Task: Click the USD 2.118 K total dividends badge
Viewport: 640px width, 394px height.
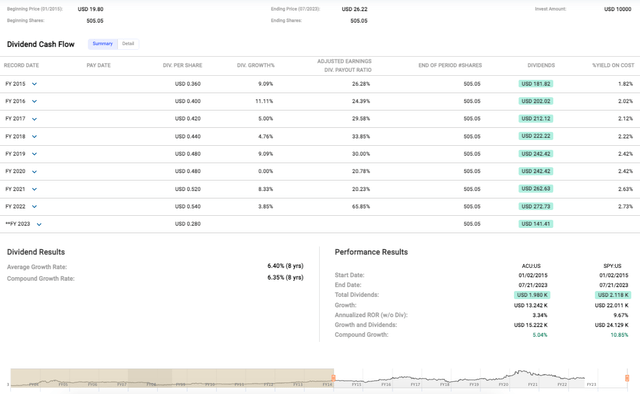Action: (x=613, y=295)
